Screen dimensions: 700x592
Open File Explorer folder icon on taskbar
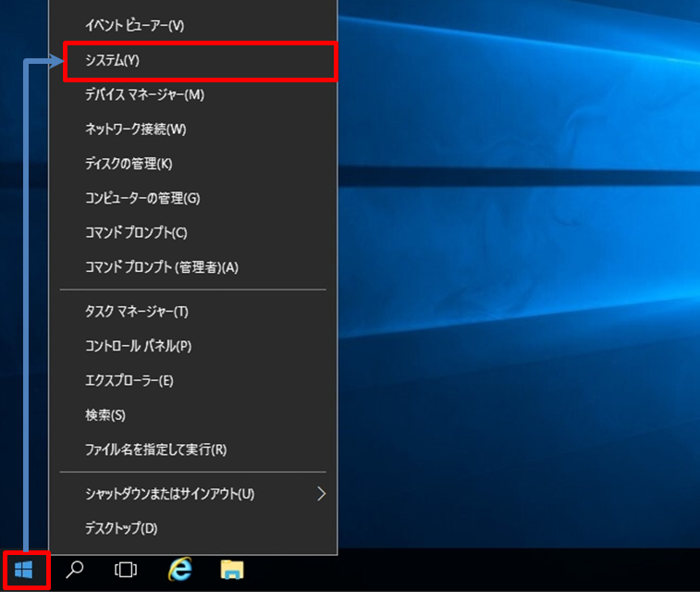[232, 570]
